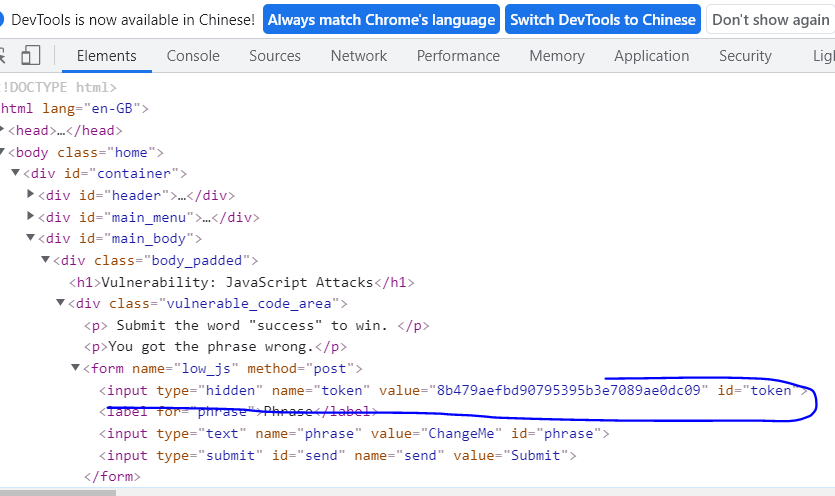Open the Security tab
Viewport: 835px width, 496px height.
[745, 56]
